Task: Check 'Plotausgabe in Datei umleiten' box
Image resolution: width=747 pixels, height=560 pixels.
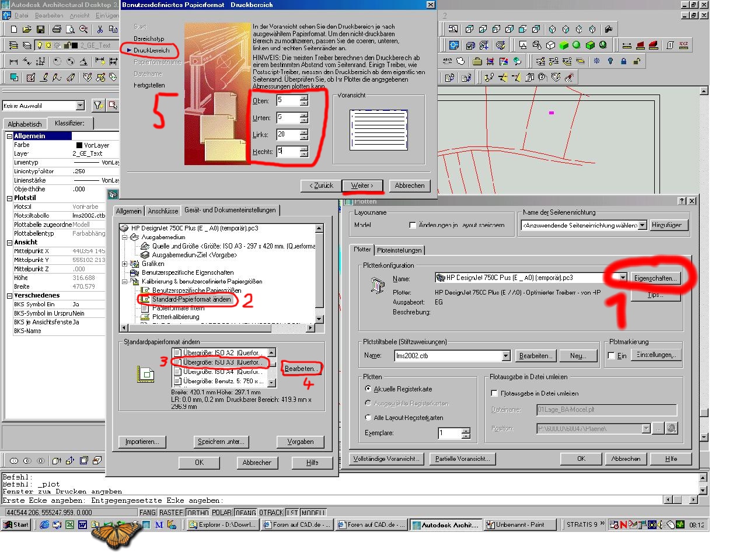Action: click(x=494, y=394)
